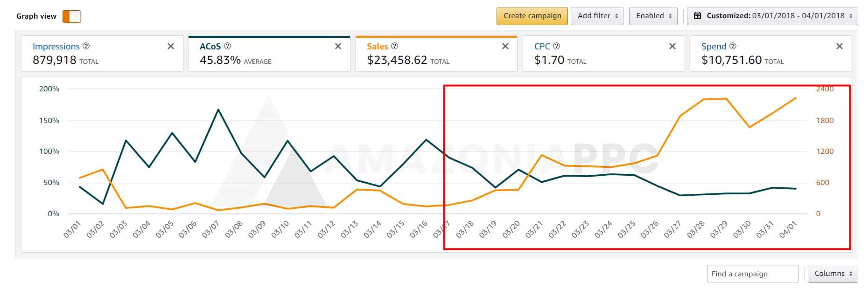Screen dimensions: 868x302
Task: Click the 03/29 Sales peak on chart
Action: (726, 99)
